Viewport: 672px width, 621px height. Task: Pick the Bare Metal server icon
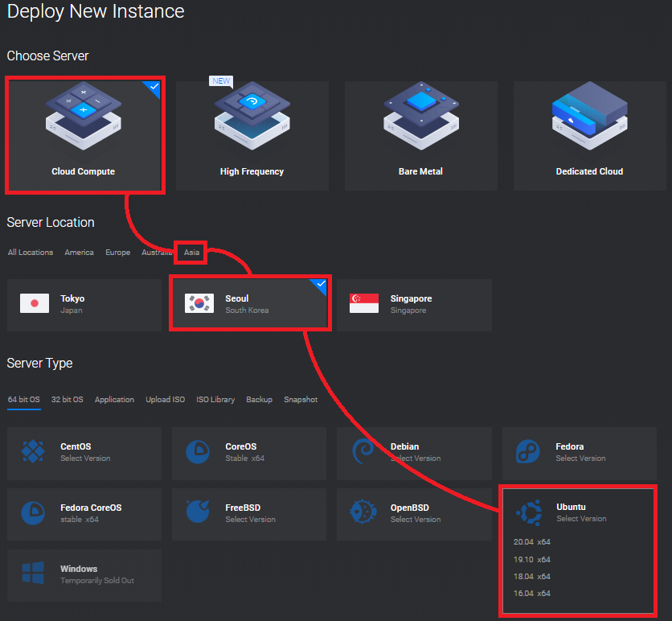[421, 116]
